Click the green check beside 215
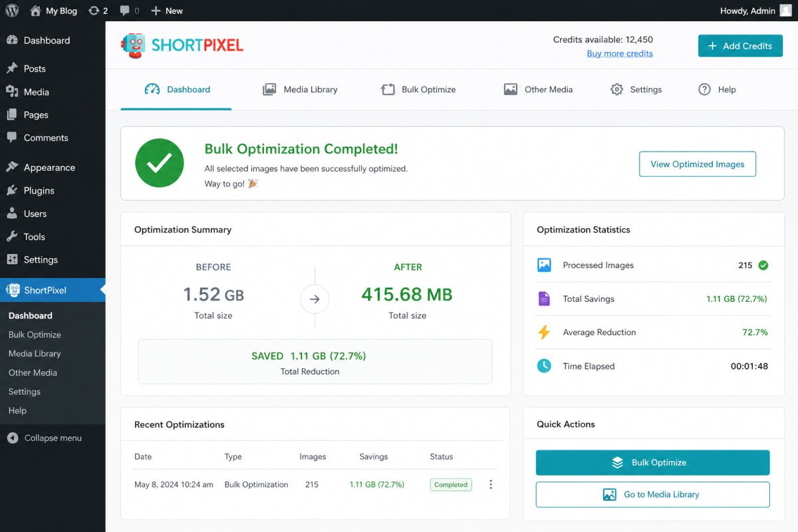This screenshot has height=532, width=798. tap(763, 265)
